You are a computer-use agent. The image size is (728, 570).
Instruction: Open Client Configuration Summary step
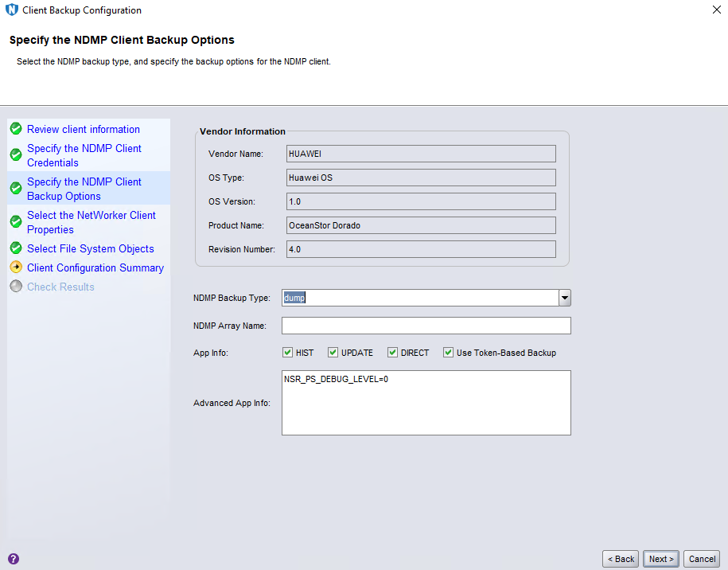[x=95, y=267]
